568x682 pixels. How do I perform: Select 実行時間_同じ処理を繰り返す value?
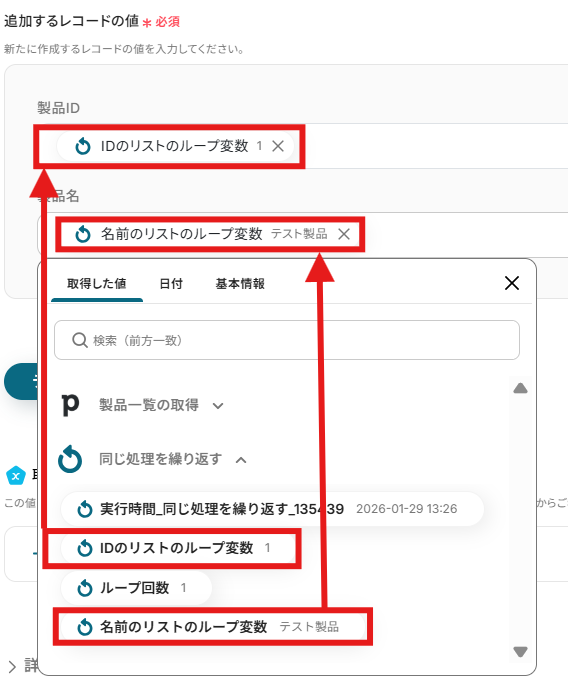pos(272,508)
